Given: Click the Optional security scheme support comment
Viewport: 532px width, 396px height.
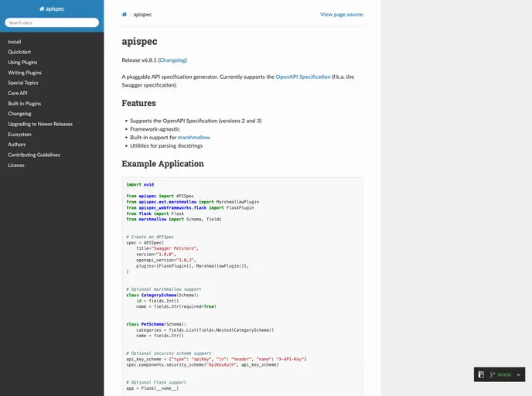Looking at the screenshot, I should tap(169, 353).
